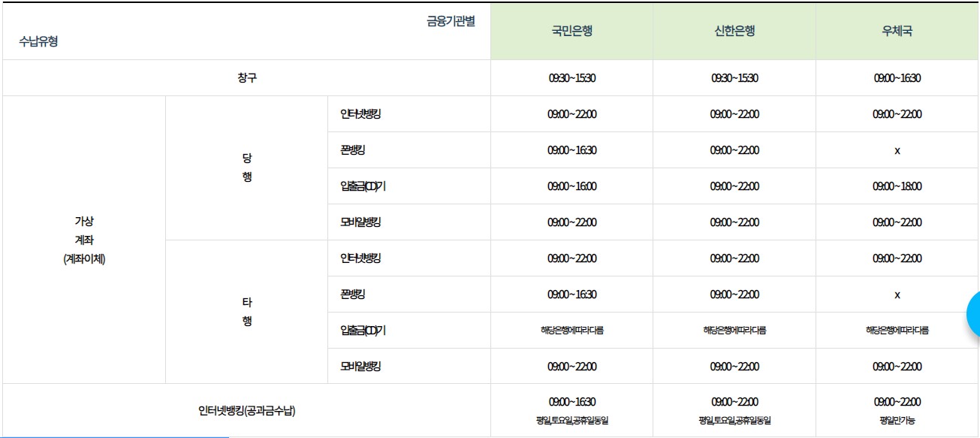Image resolution: width=980 pixels, height=438 pixels.
Task: Click the blue horizontal scrollbar at bottom
Action: point(114,436)
